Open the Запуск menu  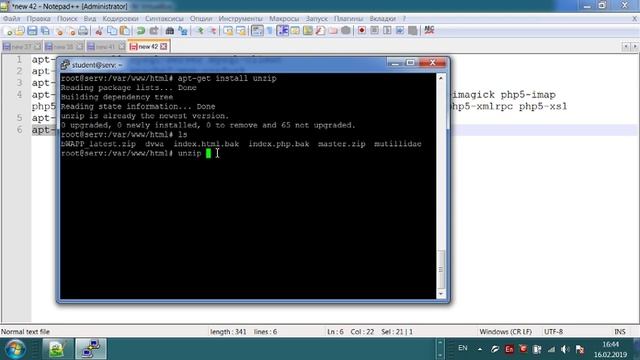coord(317,19)
